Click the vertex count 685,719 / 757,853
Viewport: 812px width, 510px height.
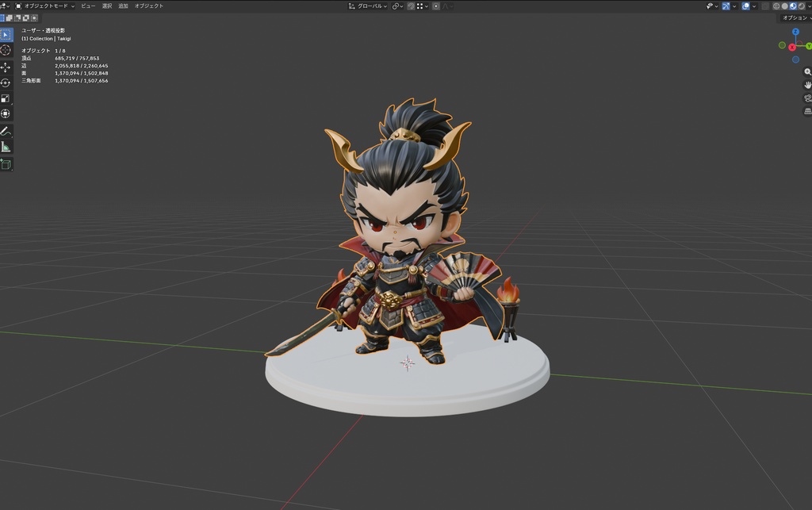pos(77,59)
